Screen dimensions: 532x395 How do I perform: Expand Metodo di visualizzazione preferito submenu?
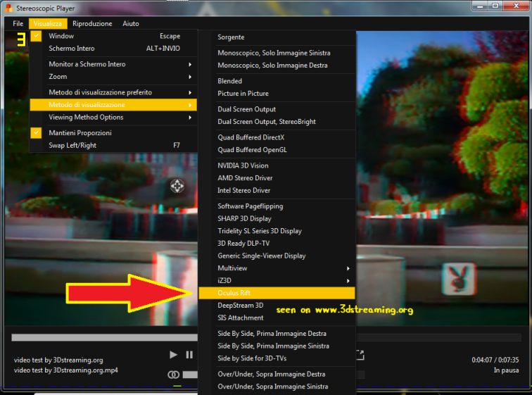point(113,92)
